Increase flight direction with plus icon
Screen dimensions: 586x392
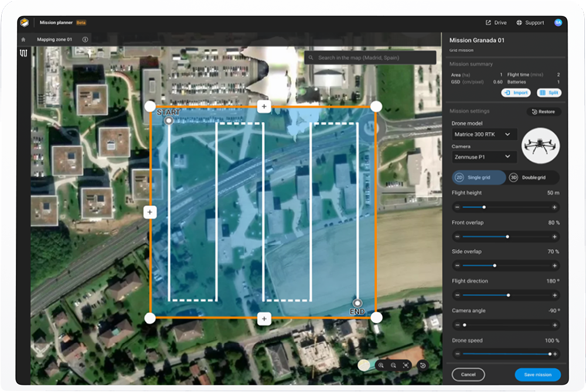tap(554, 295)
